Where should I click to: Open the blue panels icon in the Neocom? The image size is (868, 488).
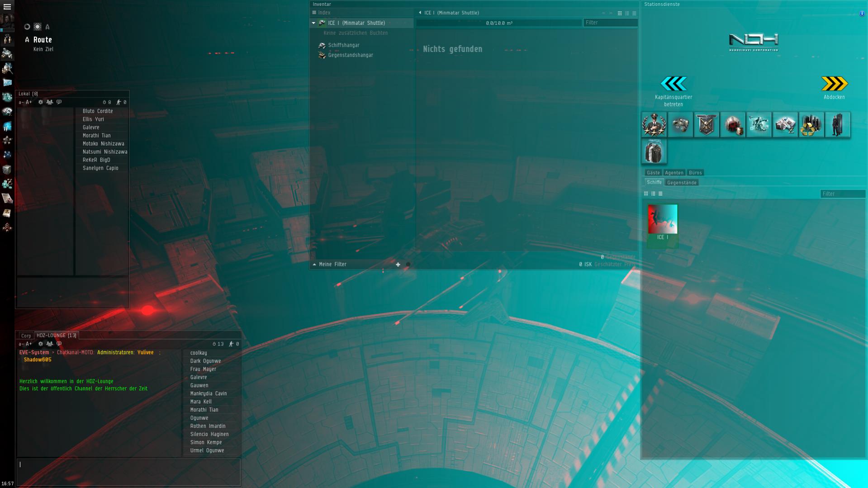(7, 126)
